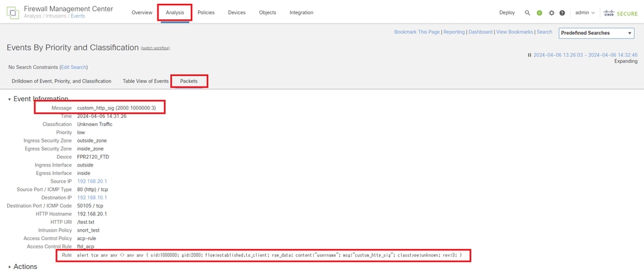
Task: Open the admin user menu
Action: pyautogui.click(x=585, y=13)
